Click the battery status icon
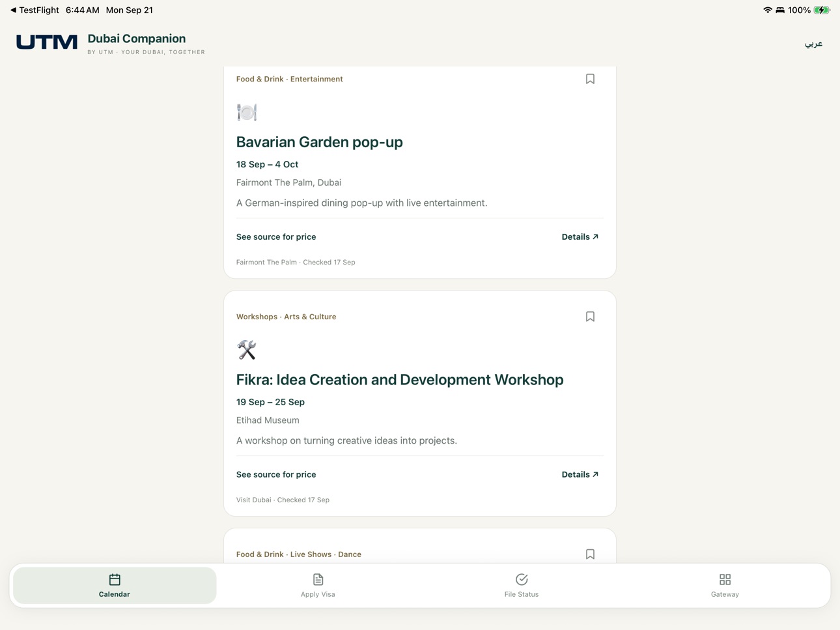The width and height of the screenshot is (840, 630). pos(822,10)
